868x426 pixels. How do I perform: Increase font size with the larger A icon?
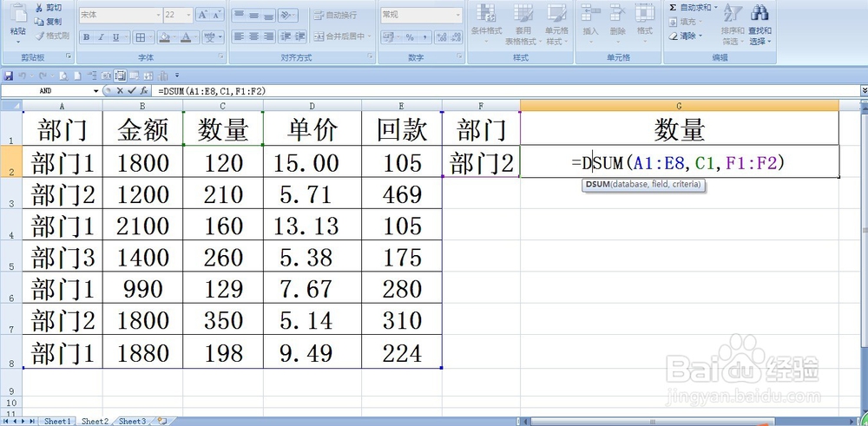click(x=203, y=15)
